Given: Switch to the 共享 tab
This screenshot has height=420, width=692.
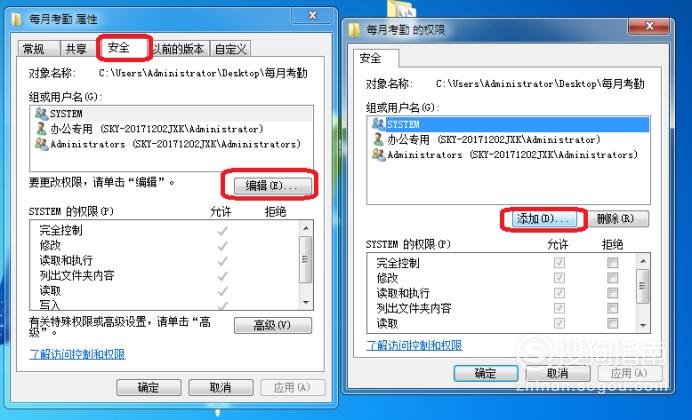Looking at the screenshot, I should [x=76, y=49].
